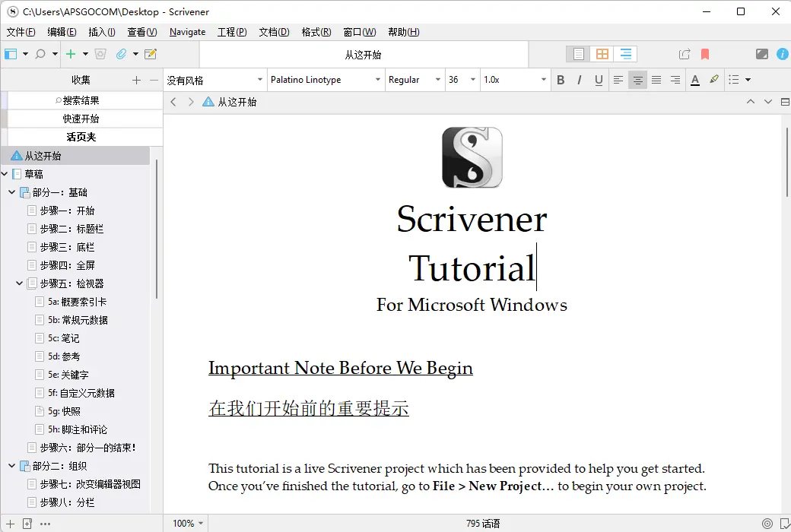791x532 pixels.
Task: Click the paperclip attachment icon
Action: 121,54
